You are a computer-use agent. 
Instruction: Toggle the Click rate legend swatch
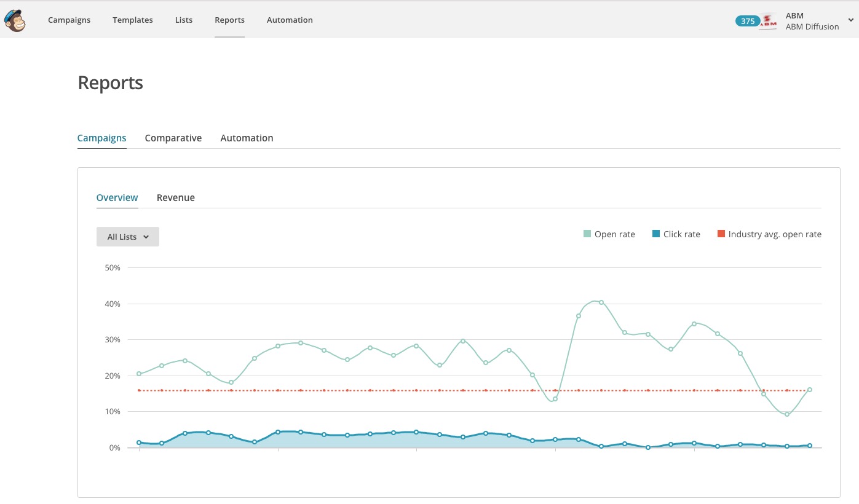coord(655,234)
